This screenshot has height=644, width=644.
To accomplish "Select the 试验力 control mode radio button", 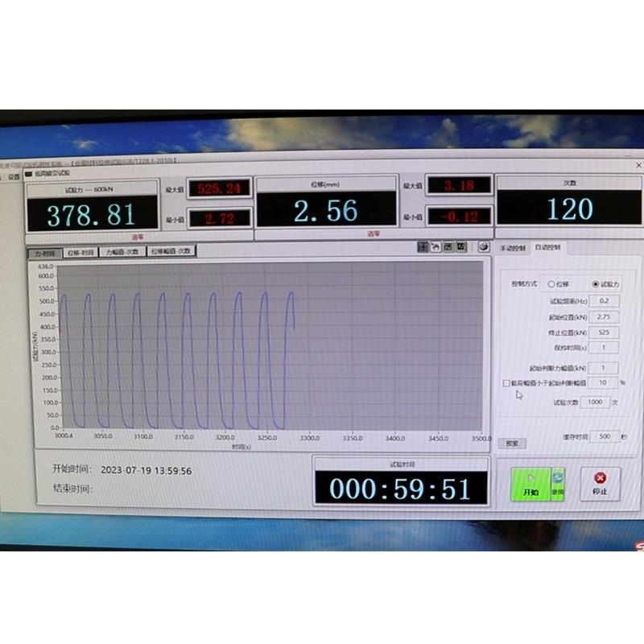I will [596, 284].
